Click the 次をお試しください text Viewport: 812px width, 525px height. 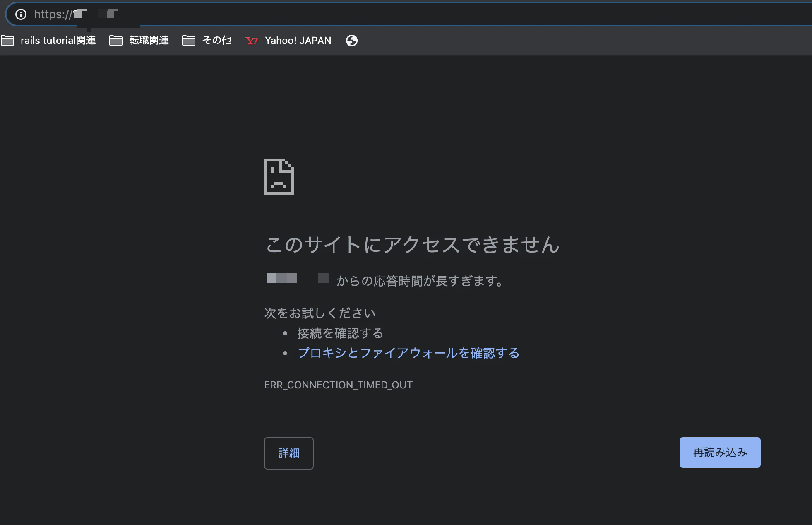320,313
